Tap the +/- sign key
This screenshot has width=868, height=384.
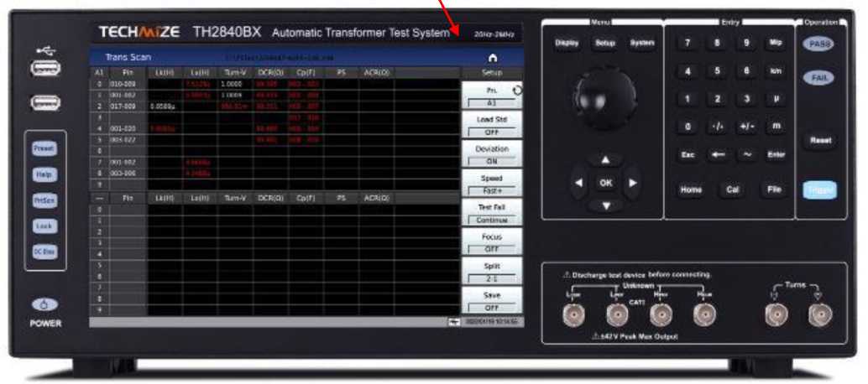pos(747,127)
